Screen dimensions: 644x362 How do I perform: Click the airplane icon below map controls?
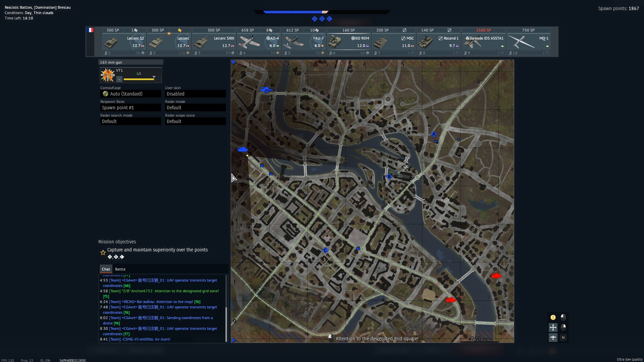coord(553,338)
